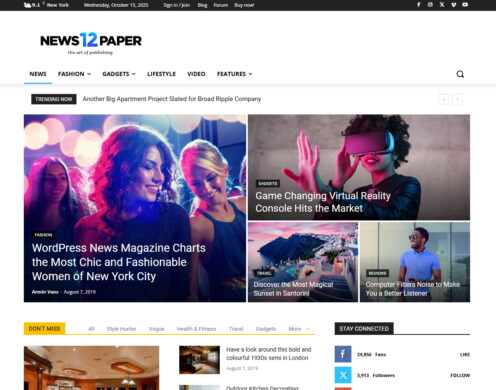The height and width of the screenshot is (390, 496).
Task: Click the TRENDING NOW label
Action: click(x=54, y=99)
